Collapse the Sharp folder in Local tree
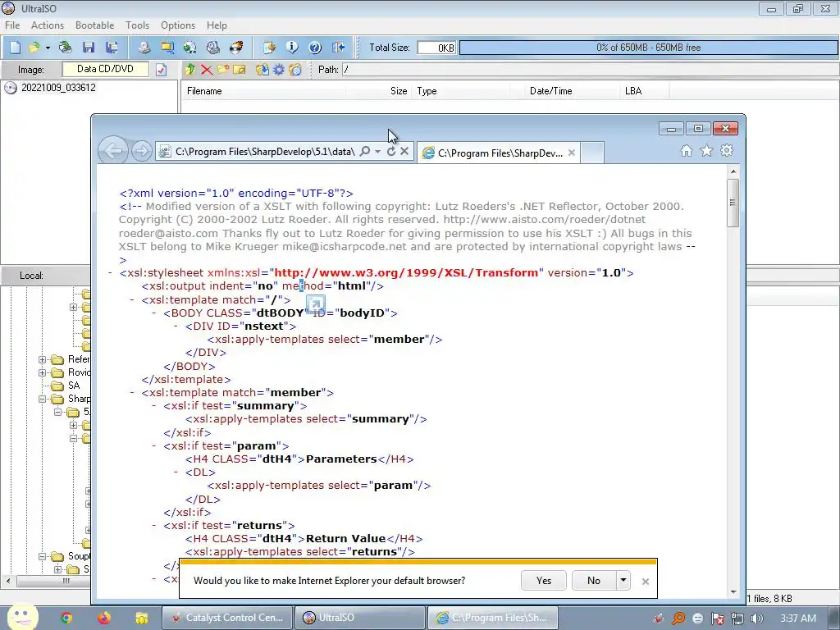 [42, 399]
